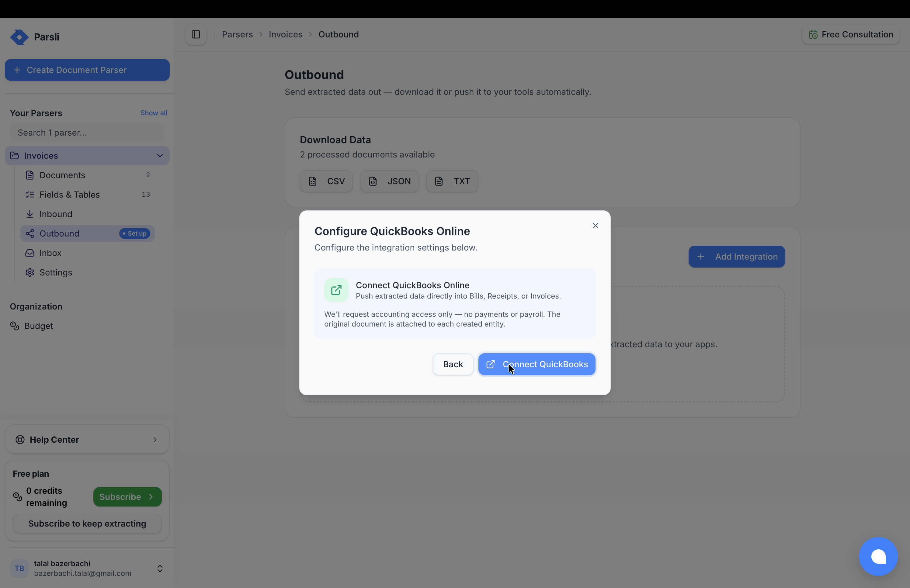
Task: Click the Help Center lifebuoy icon
Action: pyautogui.click(x=20, y=440)
